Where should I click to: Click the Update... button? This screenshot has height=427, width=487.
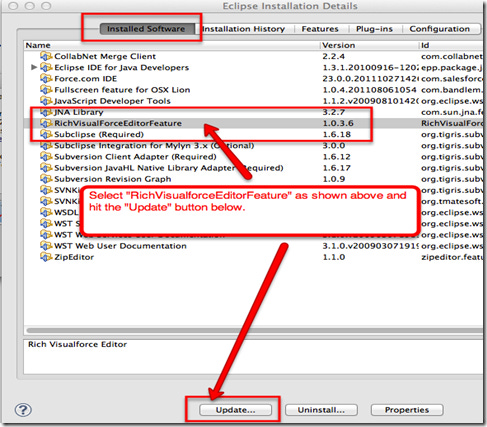235,410
